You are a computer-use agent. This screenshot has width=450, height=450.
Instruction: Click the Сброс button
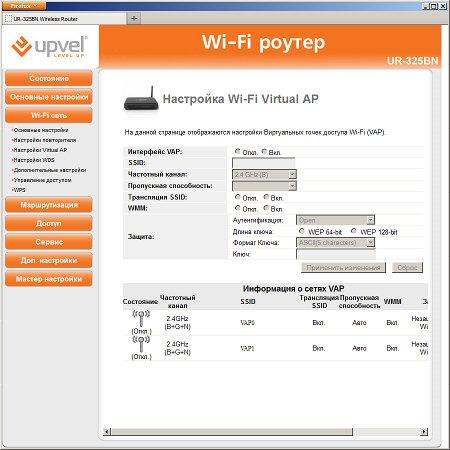click(x=407, y=268)
